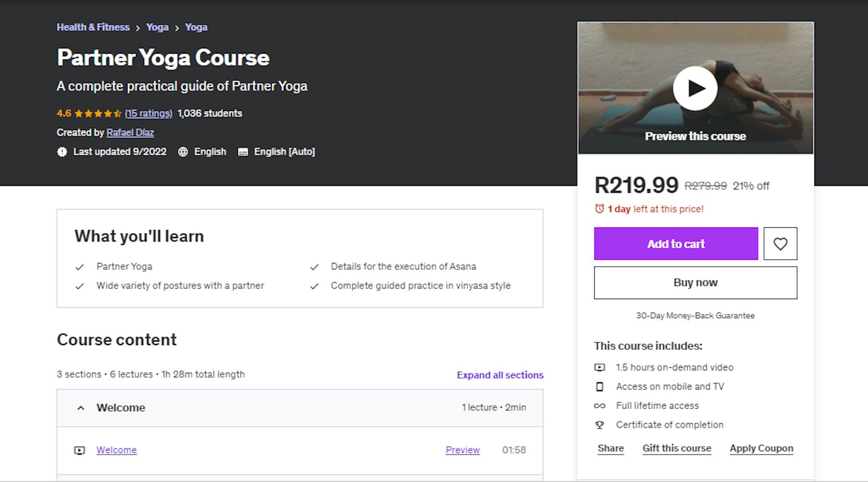Click the last-updated clock icon
The height and width of the screenshot is (482, 868).
[x=61, y=151]
